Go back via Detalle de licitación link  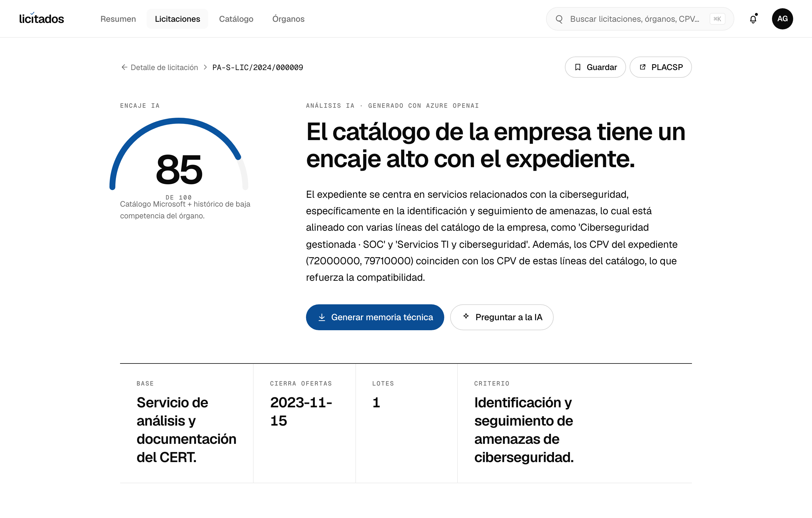point(164,67)
